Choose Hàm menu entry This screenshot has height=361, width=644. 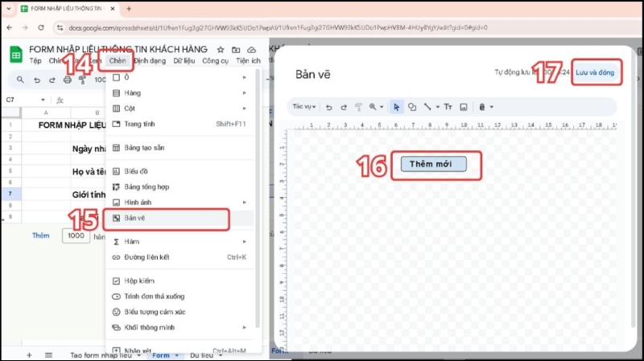[x=180, y=242]
